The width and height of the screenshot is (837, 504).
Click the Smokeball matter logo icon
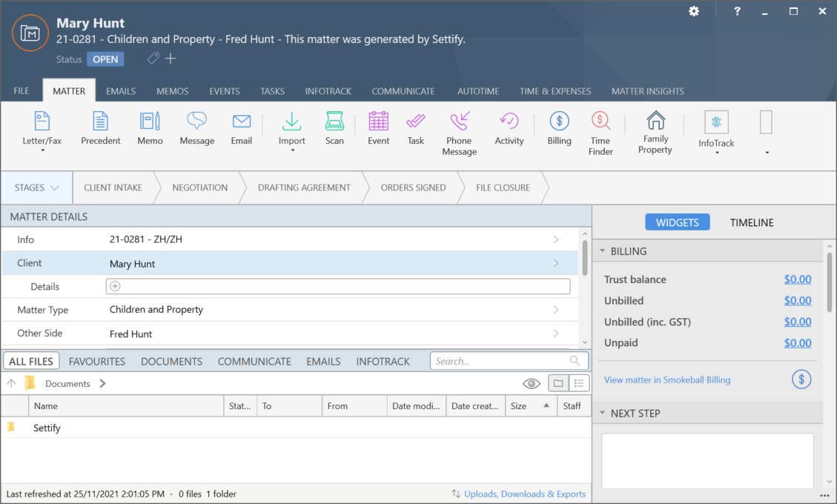tap(30, 33)
